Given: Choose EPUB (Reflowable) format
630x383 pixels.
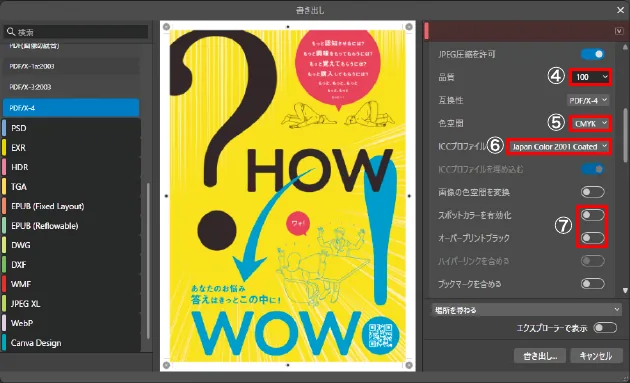Looking at the screenshot, I should pyautogui.click(x=71, y=226).
